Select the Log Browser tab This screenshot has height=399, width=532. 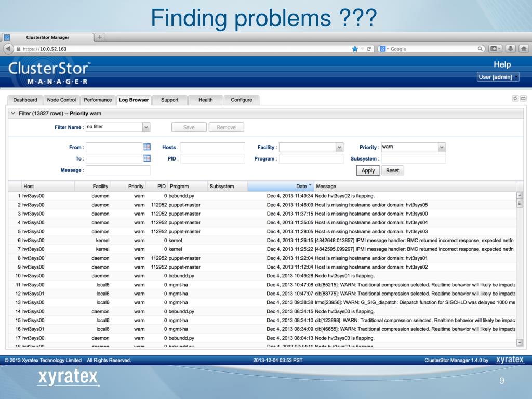(x=134, y=100)
